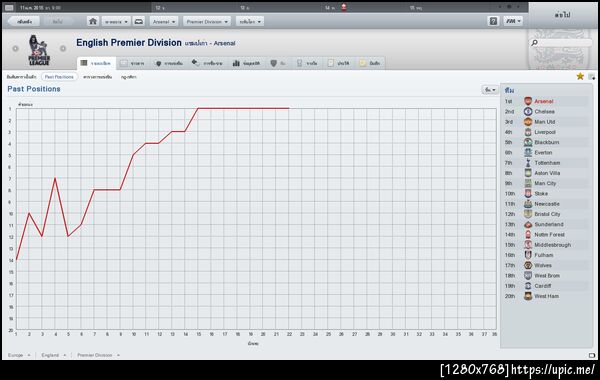Open the England dropdown in the bottom bar
Viewport: 600px width, 380px height.
coord(54,355)
